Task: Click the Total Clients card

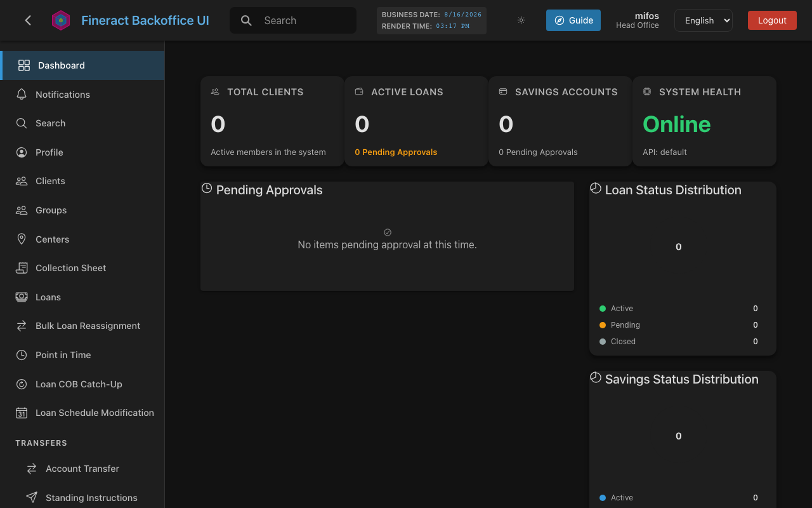Action: point(272,121)
